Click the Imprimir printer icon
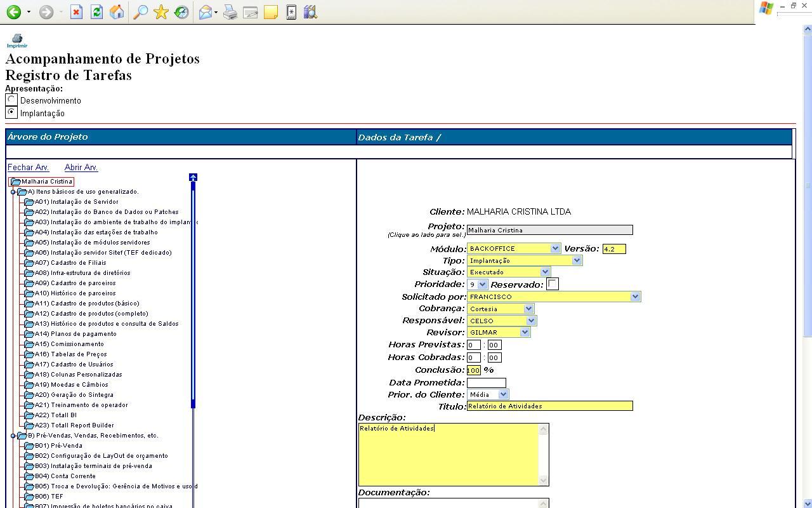This screenshot has width=812, height=508. click(17, 41)
